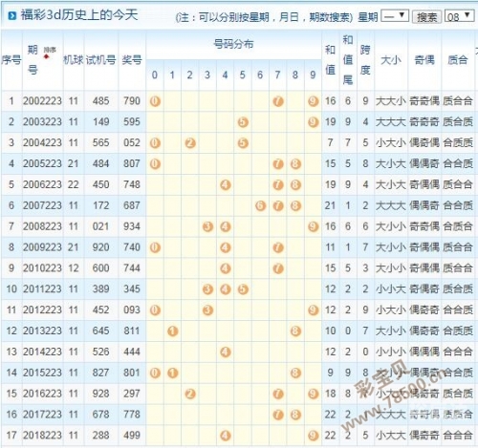Click ball 2 in row 2016223

190,394
